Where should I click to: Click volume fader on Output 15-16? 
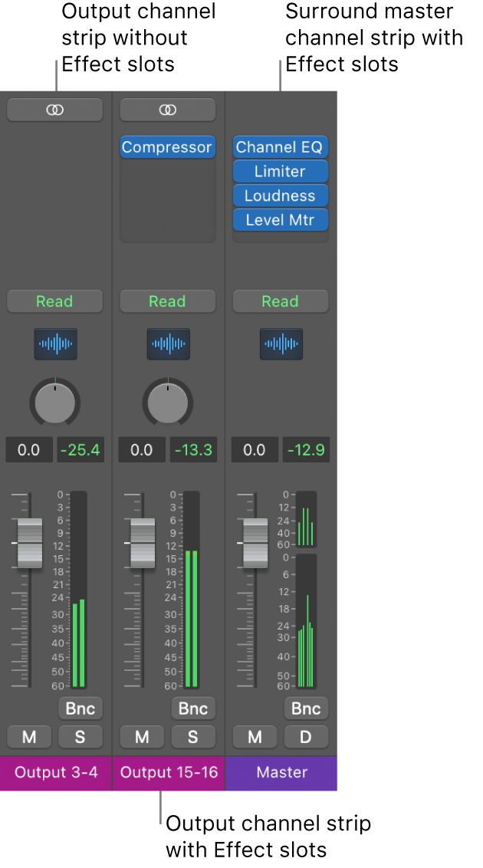pyautogui.click(x=143, y=543)
